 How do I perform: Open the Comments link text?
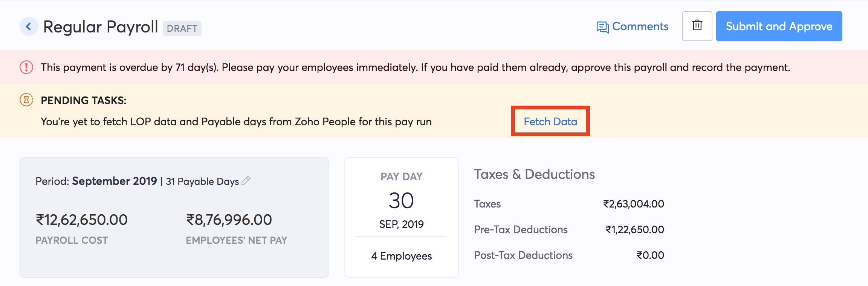(640, 26)
